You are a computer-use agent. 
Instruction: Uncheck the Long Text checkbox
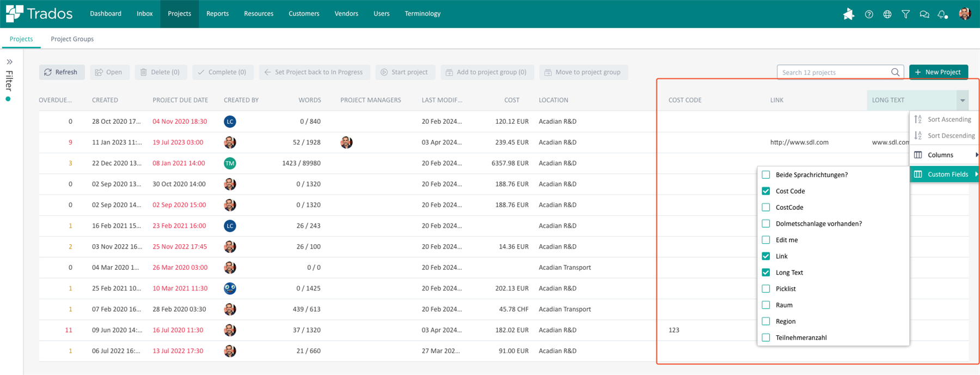pos(766,273)
